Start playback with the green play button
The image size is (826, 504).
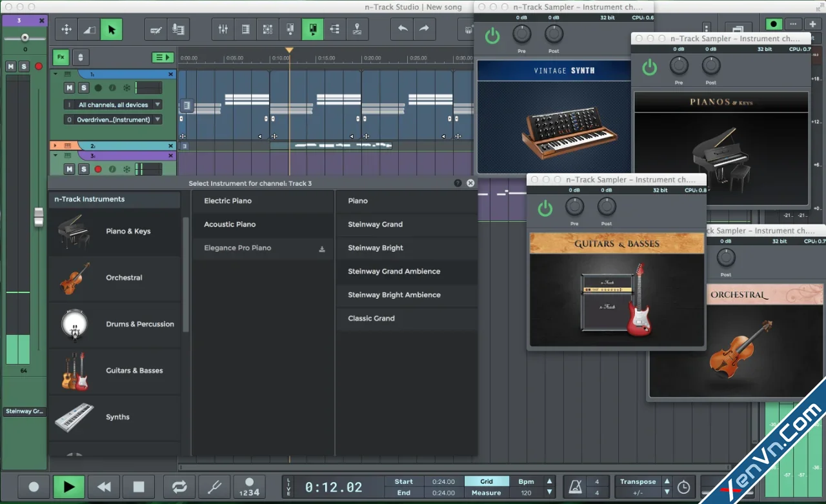[68, 487]
